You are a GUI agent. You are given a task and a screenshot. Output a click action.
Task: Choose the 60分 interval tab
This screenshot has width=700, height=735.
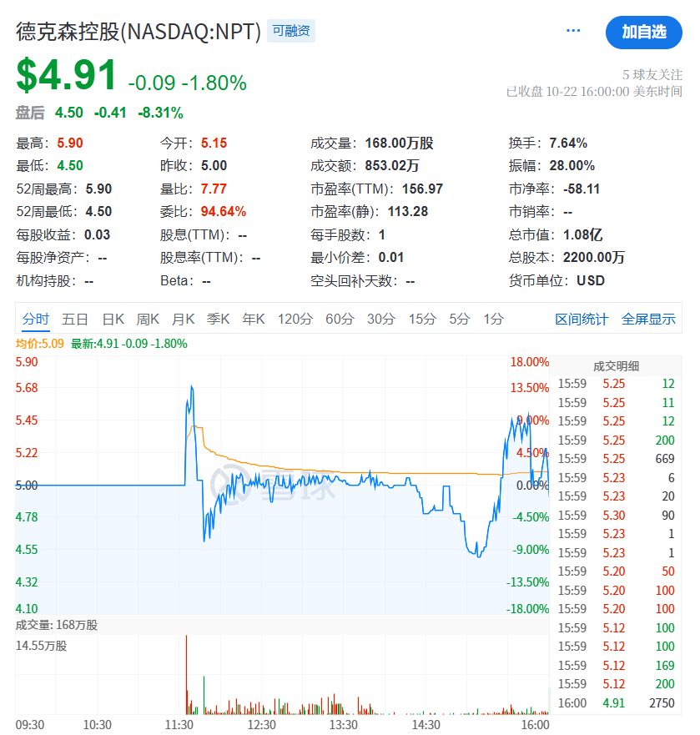[340, 319]
